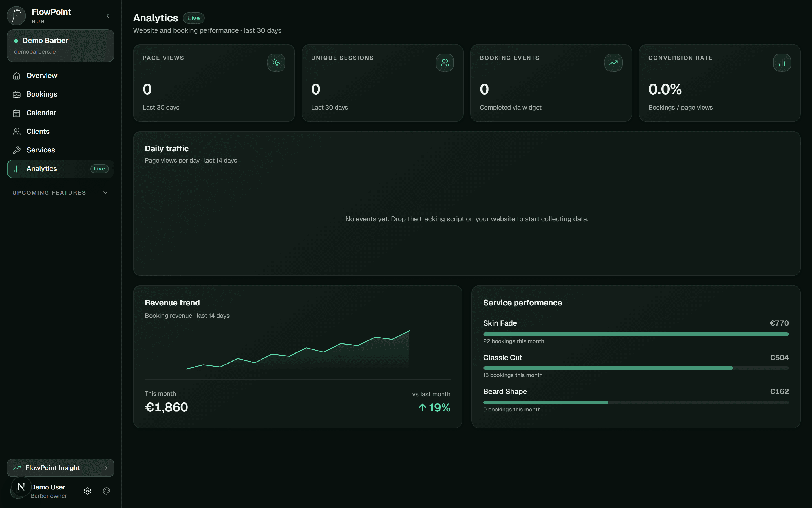Image resolution: width=812 pixels, height=508 pixels.
Task: Open the theme palette icon
Action: point(106,491)
